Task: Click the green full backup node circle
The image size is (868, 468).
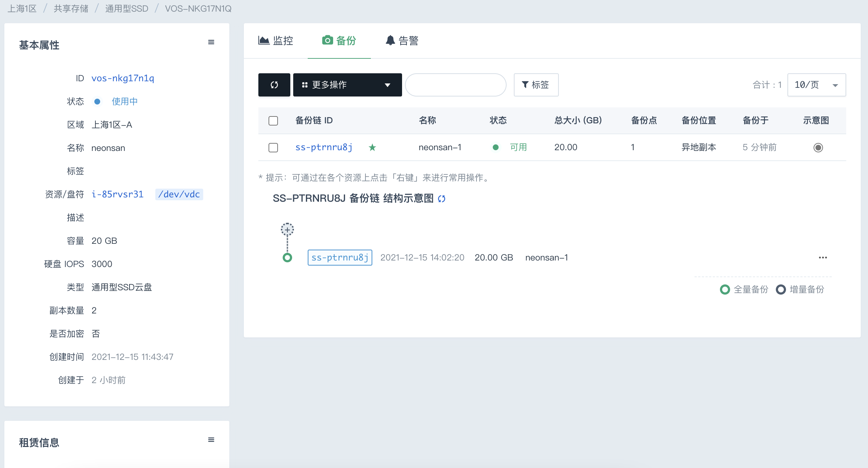Action: pyautogui.click(x=287, y=258)
